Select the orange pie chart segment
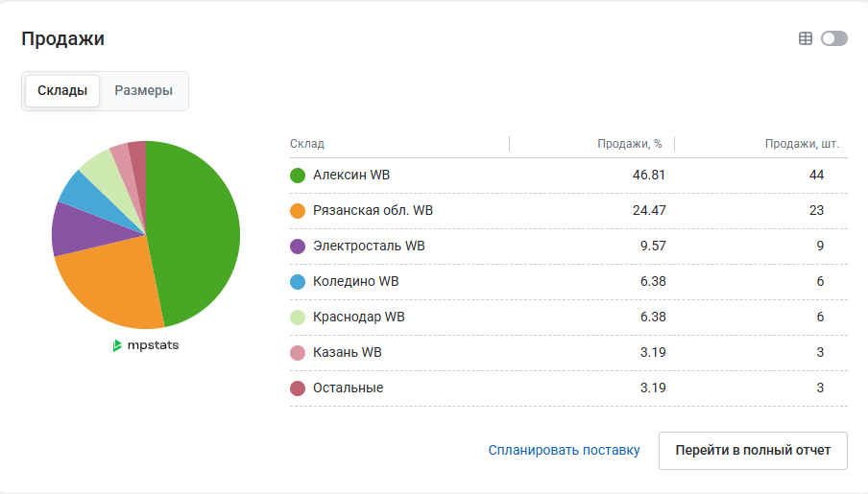The width and height of the screenshot is (868, 494). tap(110, 283)
